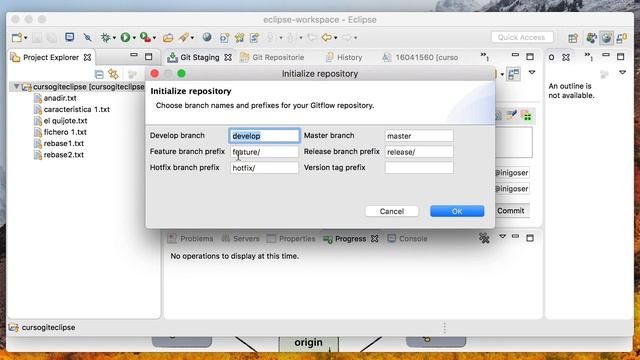Image resolution: width=640 pixels, height=360 pixels.
Task: Close the Progress tab with its X
Action: click(375, 238)
